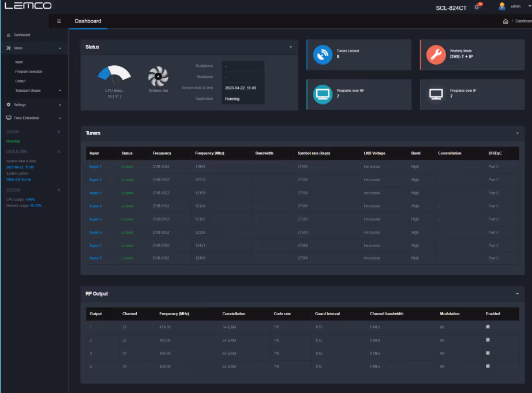Viewport: 532px width, 393px height.
Task: Click the Dashboard breadcrumb link
Action: tap(523, 21)
